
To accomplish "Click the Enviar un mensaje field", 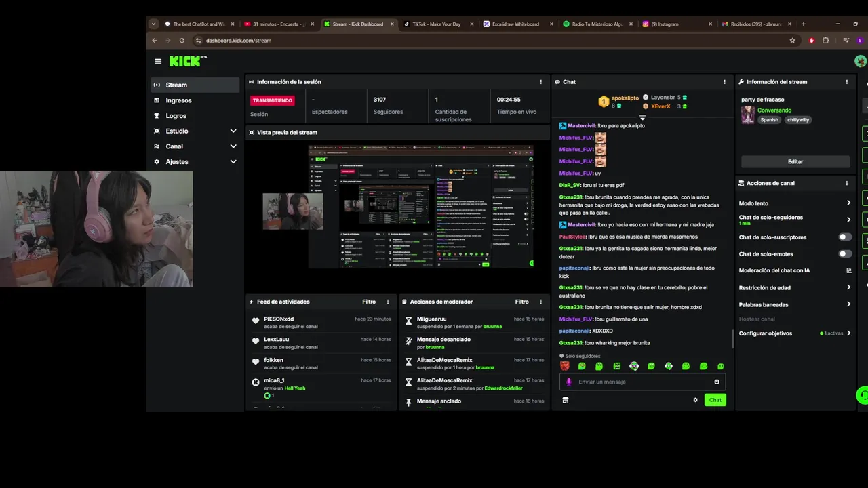I will point(642,382).
